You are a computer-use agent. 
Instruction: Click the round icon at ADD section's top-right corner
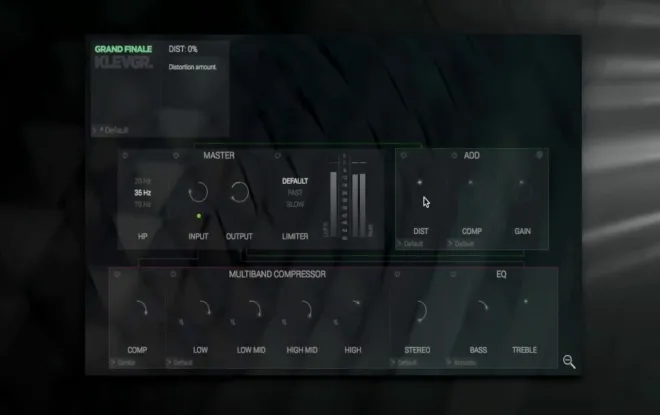(x=539, y=155)
